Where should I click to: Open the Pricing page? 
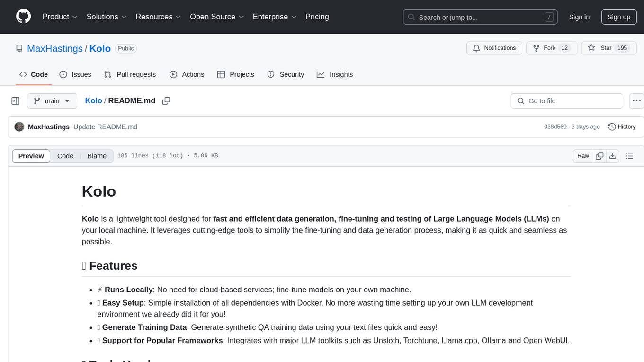317,17
